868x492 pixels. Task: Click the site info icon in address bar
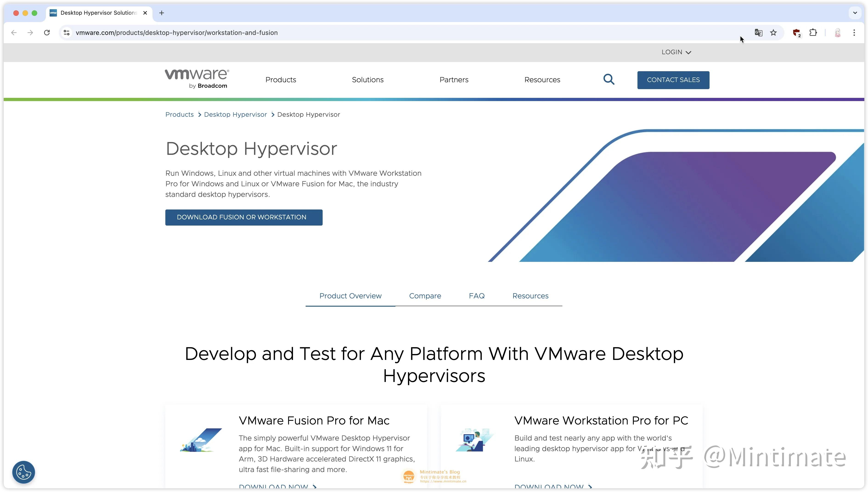[x=66, y=32]
